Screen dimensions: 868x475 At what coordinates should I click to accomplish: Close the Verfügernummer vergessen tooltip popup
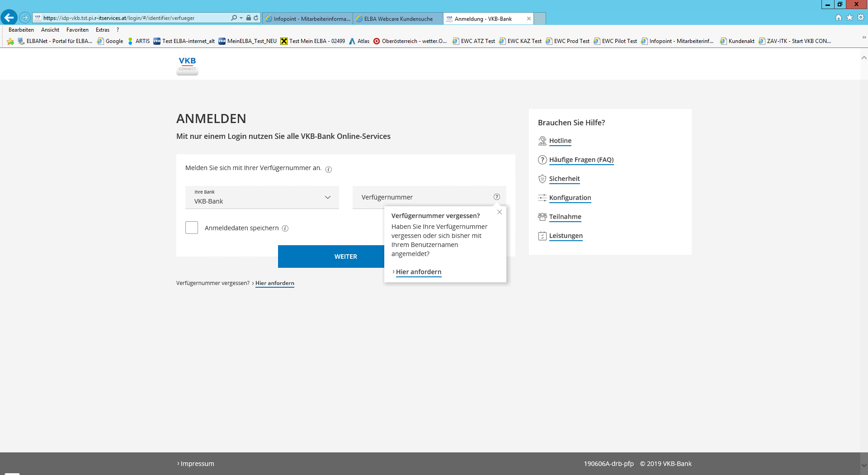coord(500,212)
